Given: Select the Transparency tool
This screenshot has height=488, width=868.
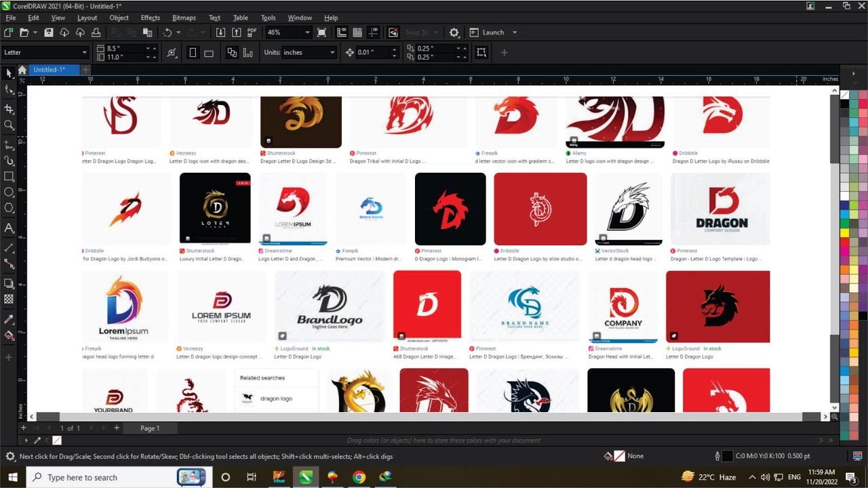Looking at the screenshot, I should [x=9, y=299].
